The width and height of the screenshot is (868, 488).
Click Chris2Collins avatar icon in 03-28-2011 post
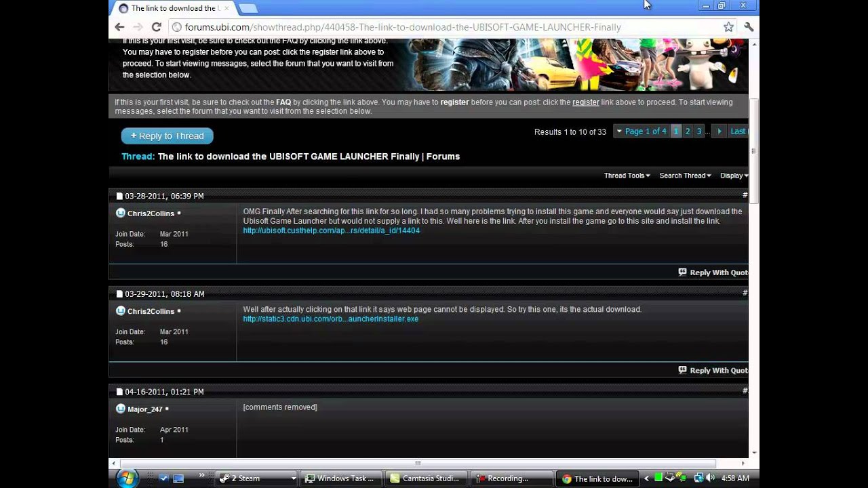(121, 213)
